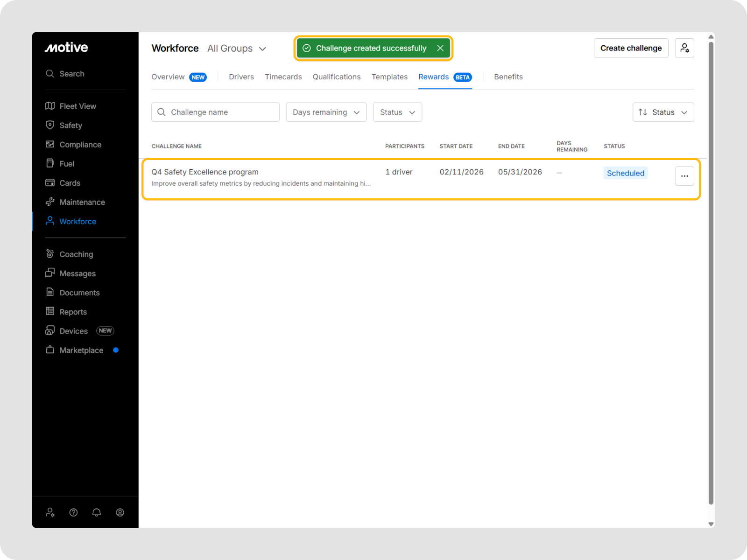The width and height of the screenshot is (747, 560).
Task: Click the Fleet View map icon
Action: pos(50,106)
